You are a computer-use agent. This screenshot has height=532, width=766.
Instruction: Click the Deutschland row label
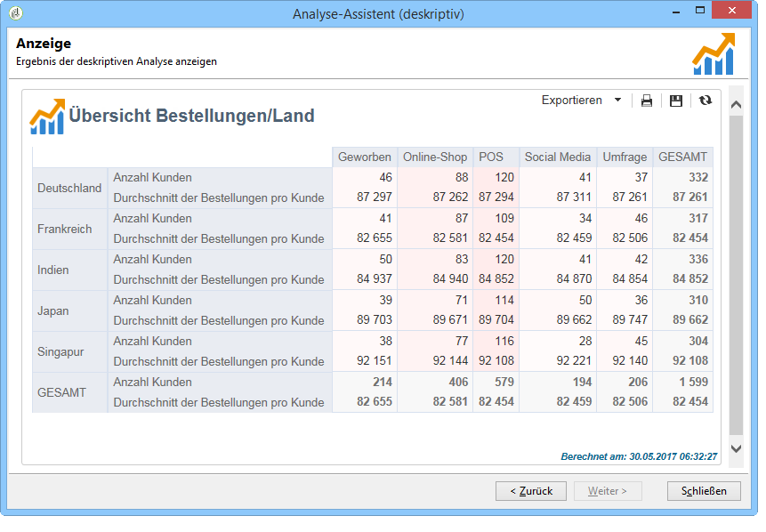click(x=69, y=188)
